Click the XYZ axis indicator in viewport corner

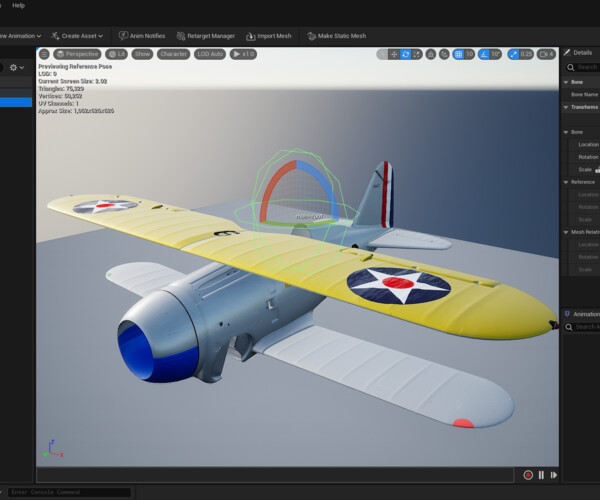click(x=53, y=449)
